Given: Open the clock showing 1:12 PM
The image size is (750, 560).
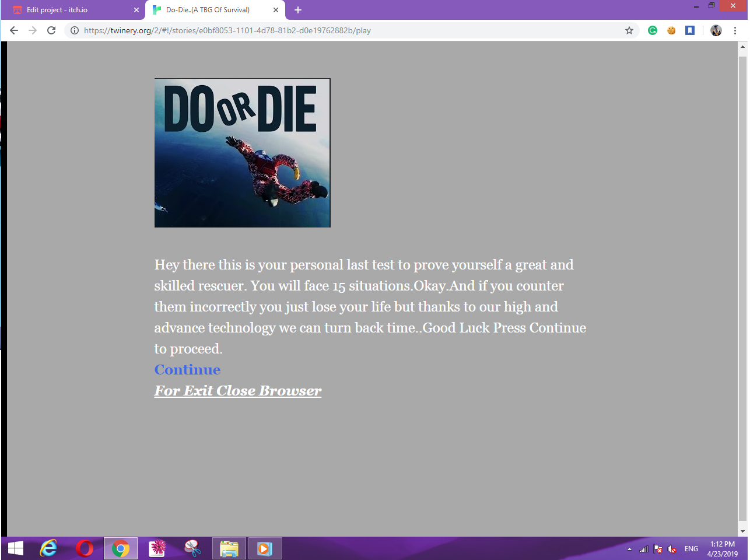Looking at the screenshot, I should [x=722, y=549].
